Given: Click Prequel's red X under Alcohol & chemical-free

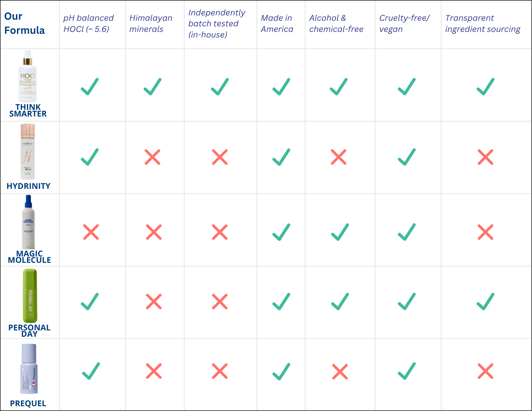Looking at the screenshot, I should pos(340,371).
